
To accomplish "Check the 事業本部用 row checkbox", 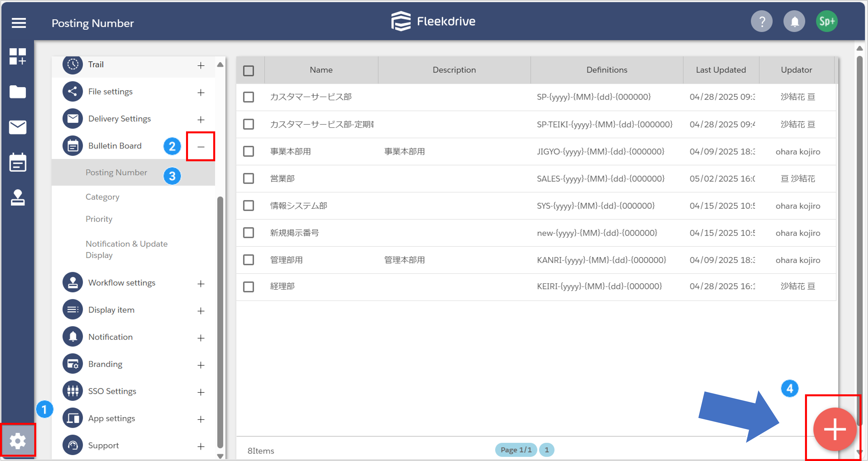I will 248,151.
